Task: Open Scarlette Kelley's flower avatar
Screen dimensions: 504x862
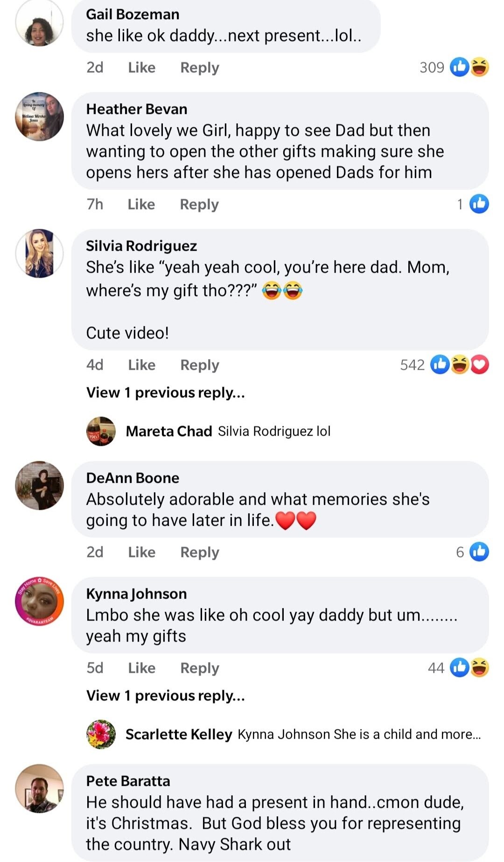Action: pyautogui.click(x=101, y=734)
